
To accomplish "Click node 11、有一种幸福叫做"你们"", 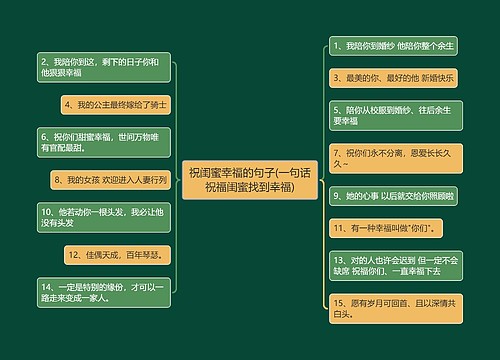I will 386,228.
